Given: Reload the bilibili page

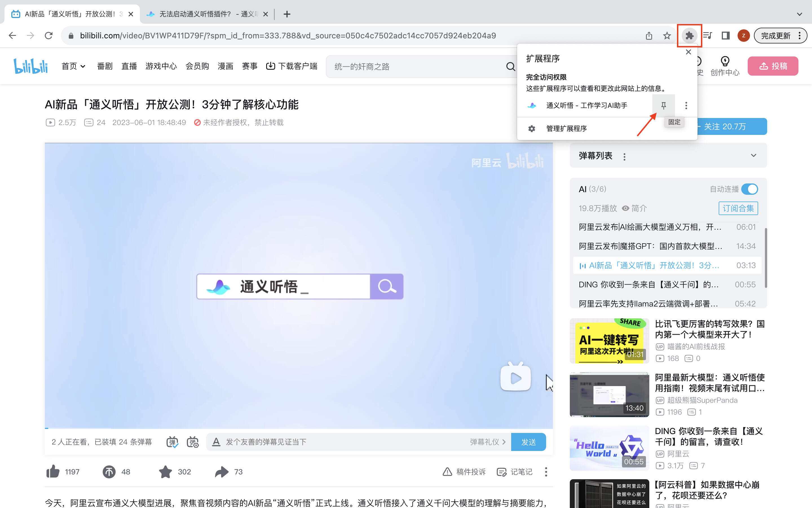Looking at the screenshot, I should (x=49, y=36).
